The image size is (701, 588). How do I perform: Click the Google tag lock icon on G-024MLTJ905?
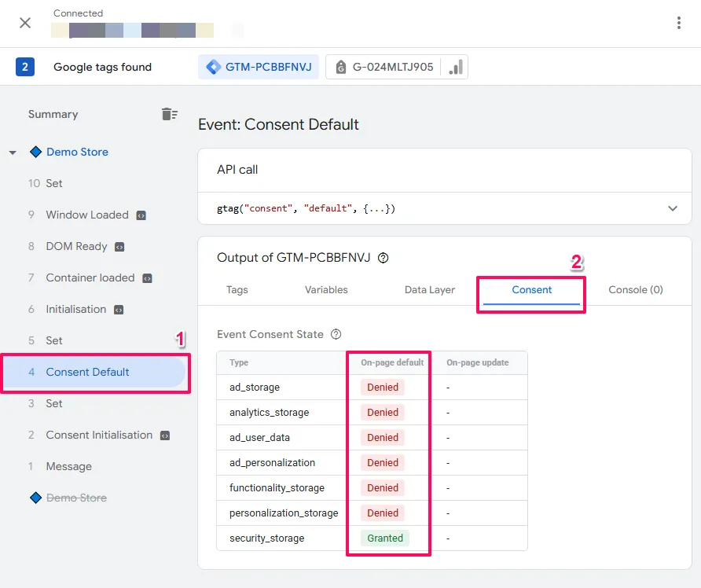click(340, 67)
